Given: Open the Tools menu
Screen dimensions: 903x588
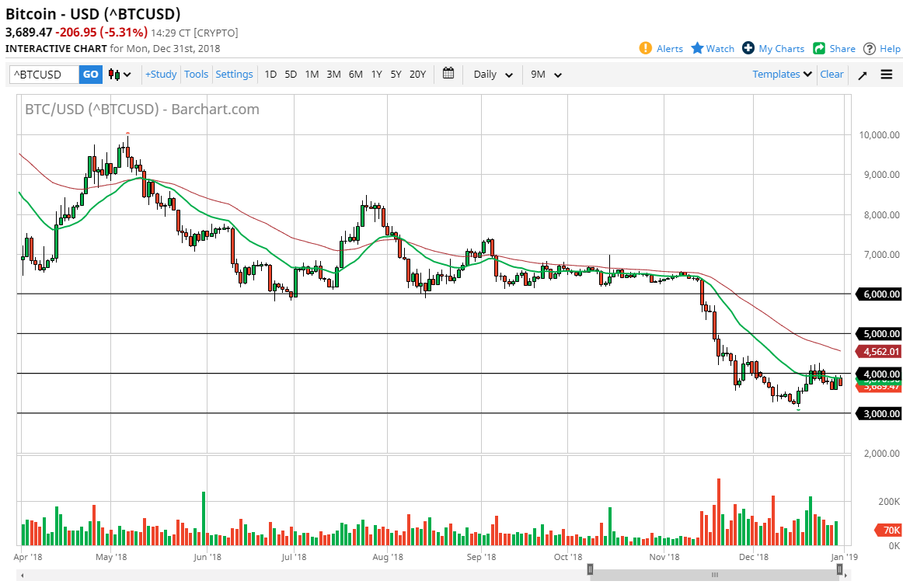Looking at the screenshot, I should click(196, 74).
